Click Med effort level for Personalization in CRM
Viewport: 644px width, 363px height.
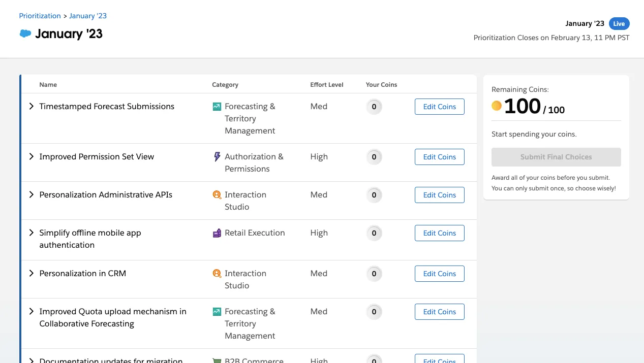[x=319, y=274]
